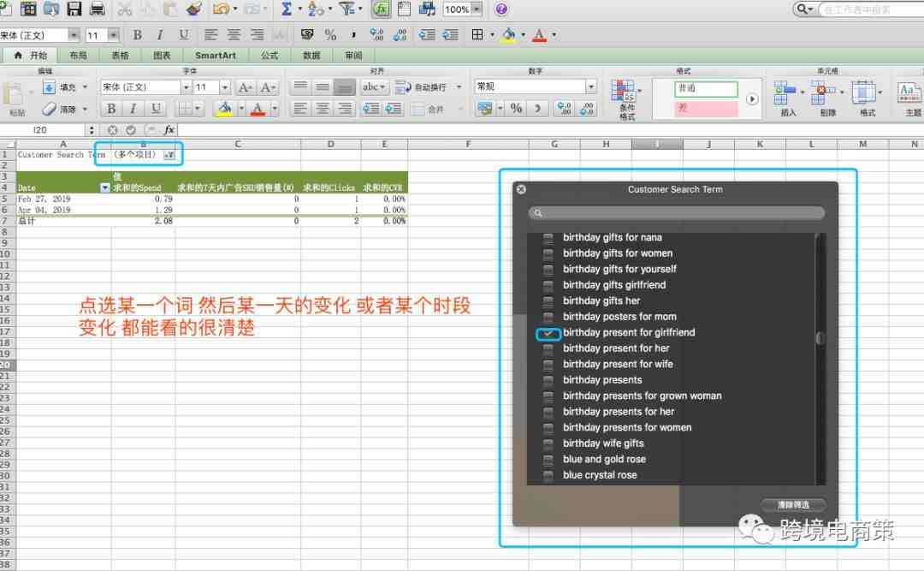Click the top toolbar font color A
The width and height of the screenshot is (924, 571).
click(x=539, y=35)
